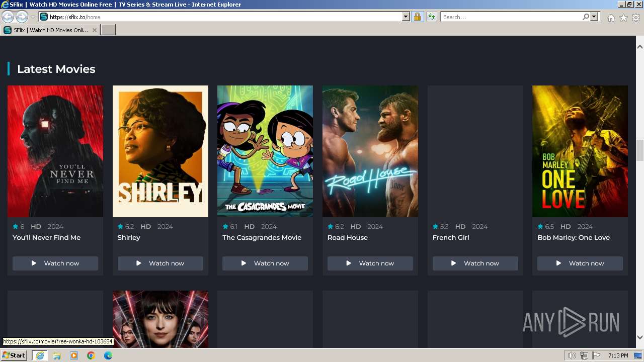Viewport: 644px width, 362px height.
Task: Watch now for The Casagrandes Movie
Action: pos(265,263)
